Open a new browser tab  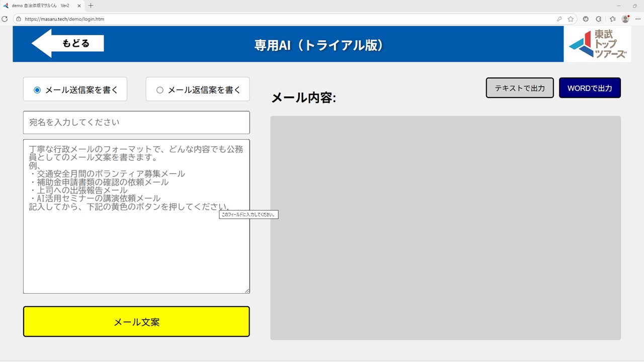(x=91, y=6)
